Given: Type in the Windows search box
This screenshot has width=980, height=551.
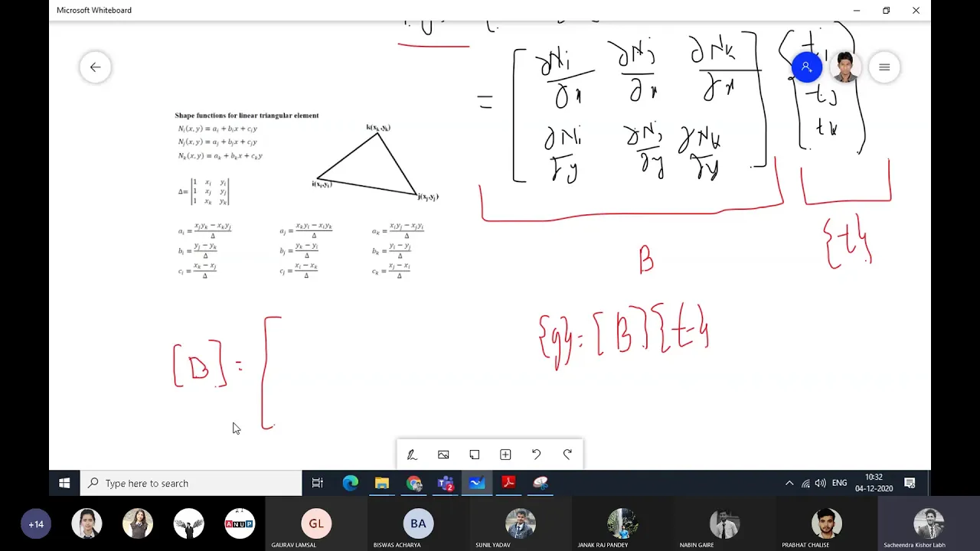Looking at the screenshot, I should (x=191, y=483).
